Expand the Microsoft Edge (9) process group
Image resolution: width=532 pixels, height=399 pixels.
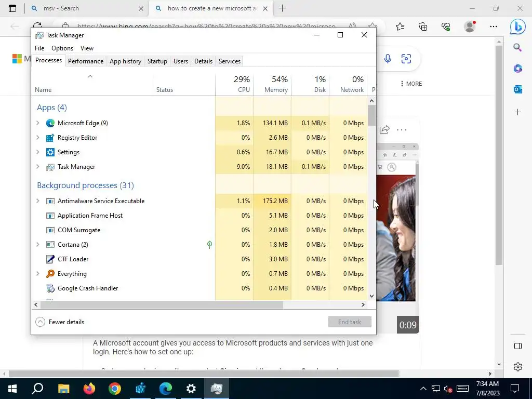click(x=38, y=123)
